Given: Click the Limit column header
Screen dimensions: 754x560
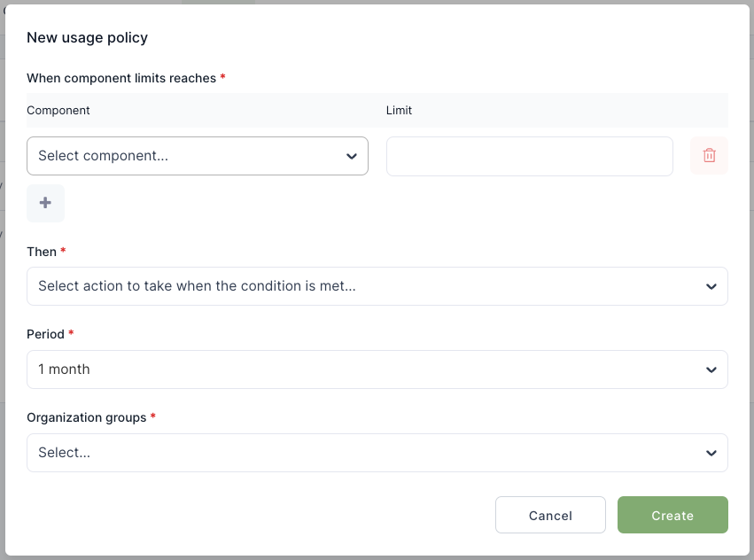Looking at the screenshot, I should click(399, 111).
